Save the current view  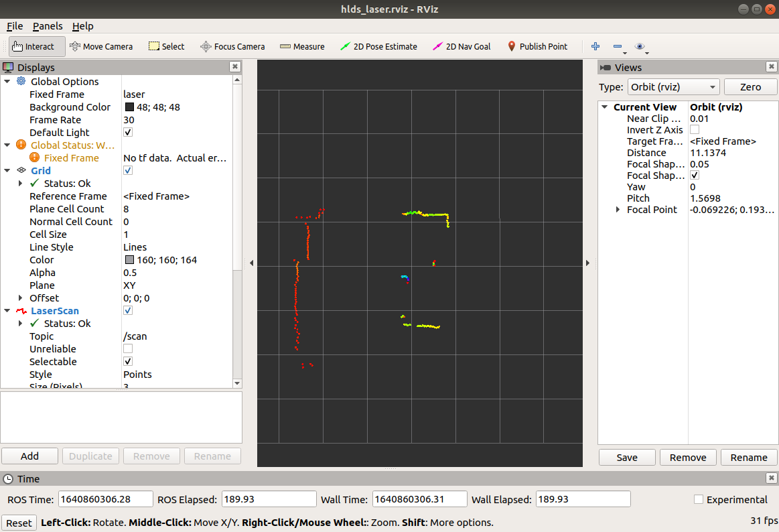(x=627, y=458)
